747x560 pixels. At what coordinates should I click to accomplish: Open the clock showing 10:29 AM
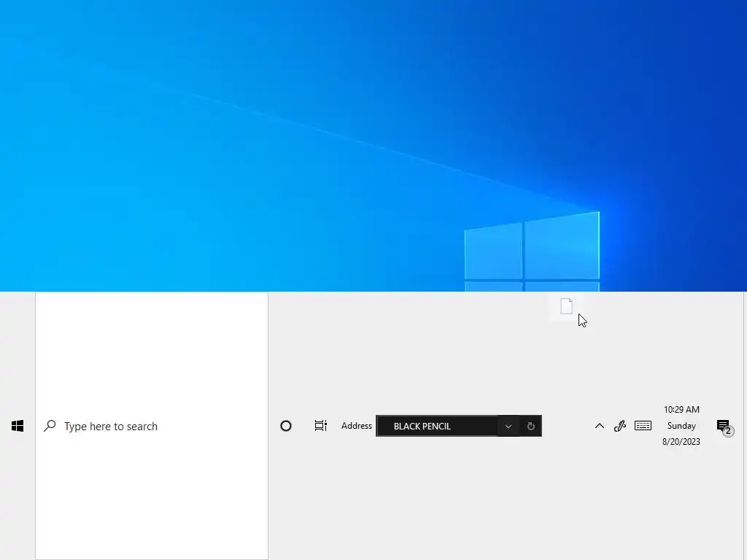pyautogui.click(x=681, y=410)
